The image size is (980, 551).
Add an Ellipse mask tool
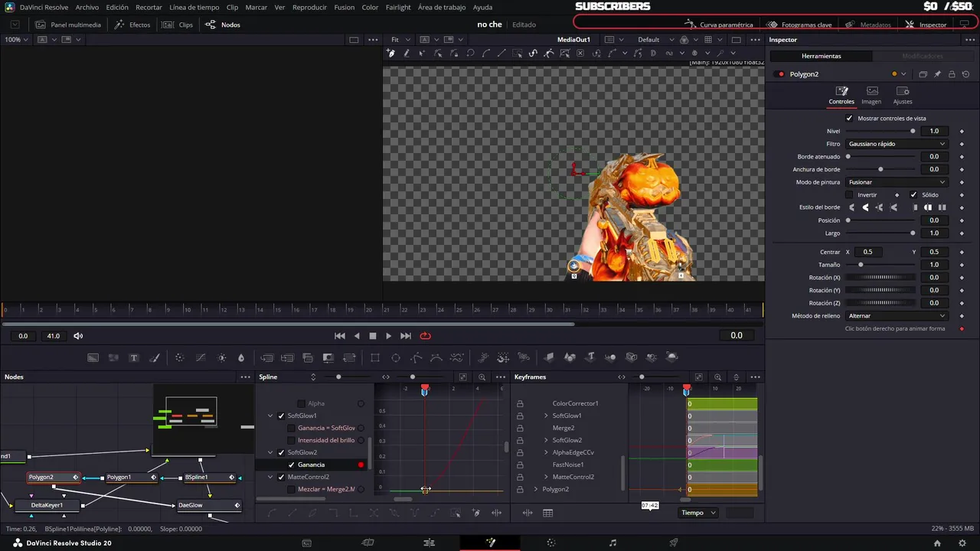[396, 357]
